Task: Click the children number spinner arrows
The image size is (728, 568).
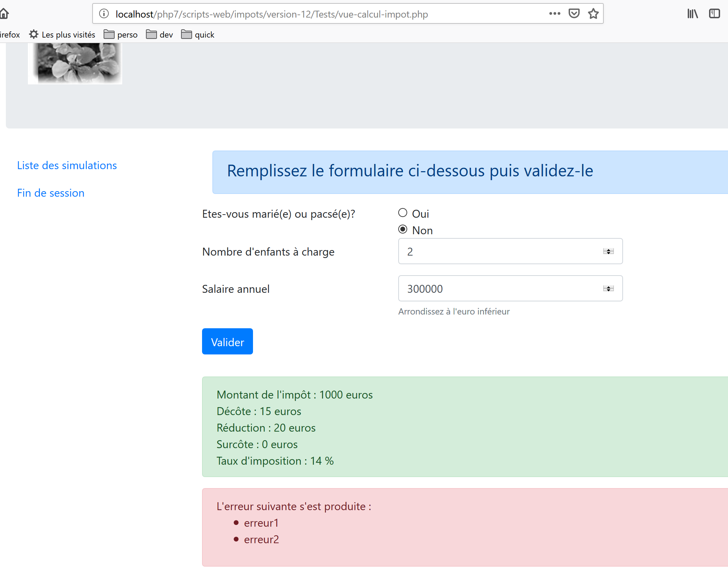Action: pyautogui.click(x=608, y=251)
